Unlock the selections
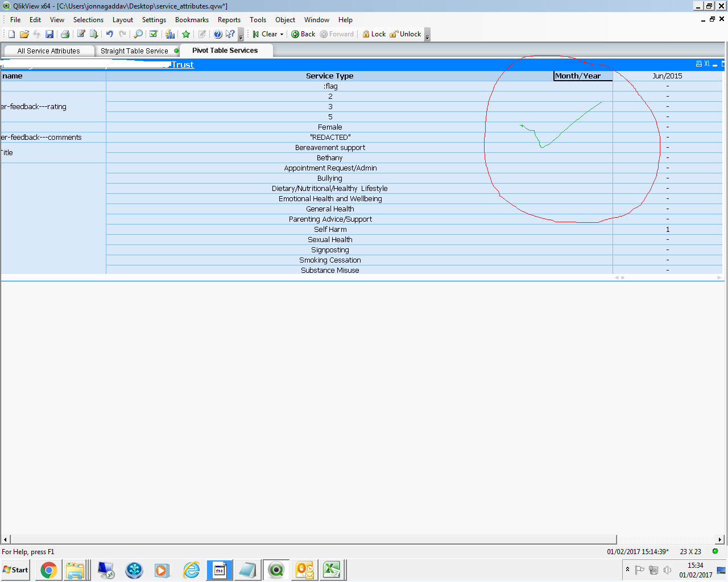Image resolution: width=728 pixels, height=582 pixels. click(405, 34)
